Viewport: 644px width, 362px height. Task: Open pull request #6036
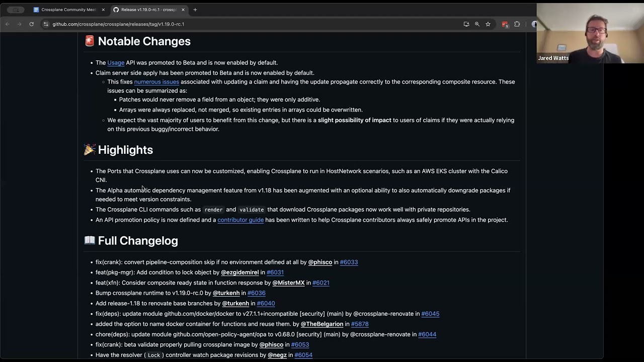coord(256,293)
